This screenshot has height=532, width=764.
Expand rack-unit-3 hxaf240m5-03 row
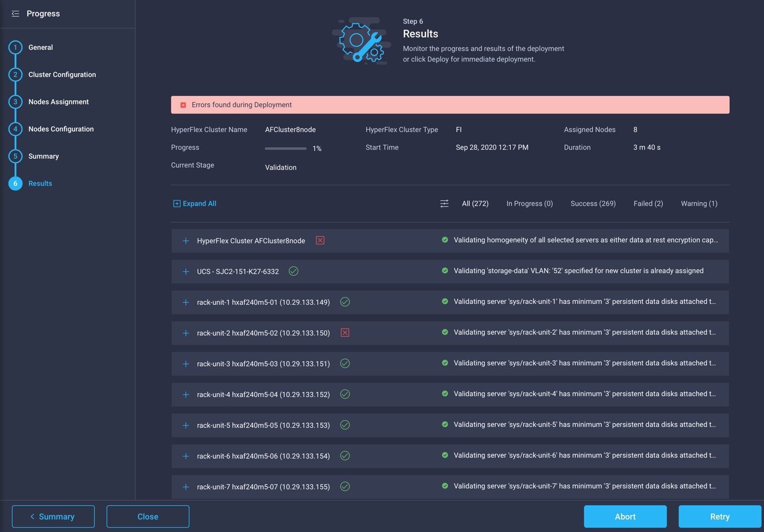(186, 364)
